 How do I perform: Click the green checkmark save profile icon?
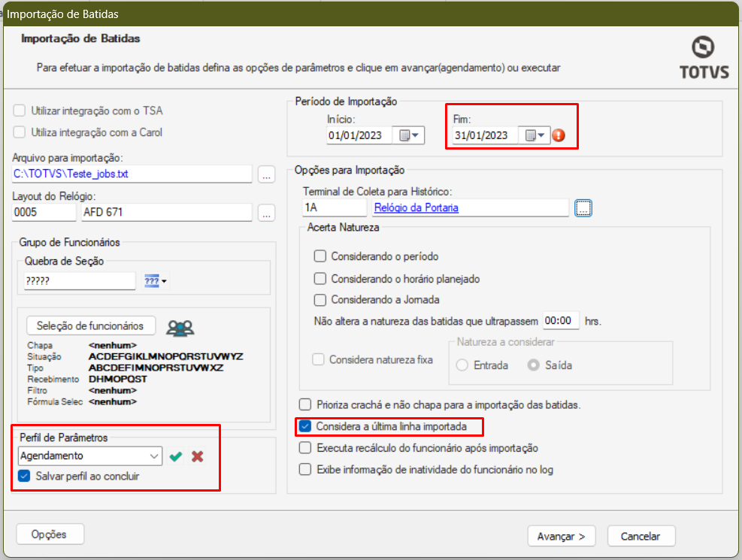(176, 456)
